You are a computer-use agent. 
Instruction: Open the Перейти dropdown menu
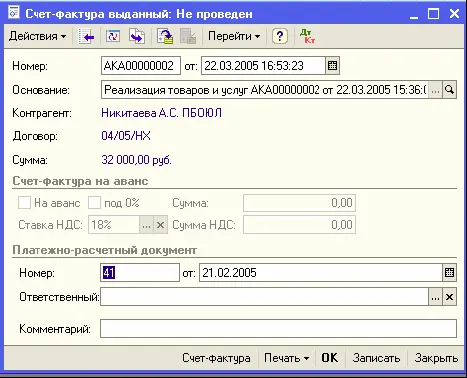pyautogui.click(x=234, y=36)
